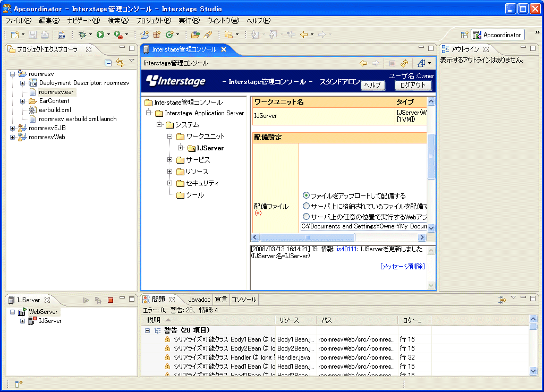
Task: Click the flashlight Search toolbar icon
Action: pyautogui.click(x=208, y=35)
